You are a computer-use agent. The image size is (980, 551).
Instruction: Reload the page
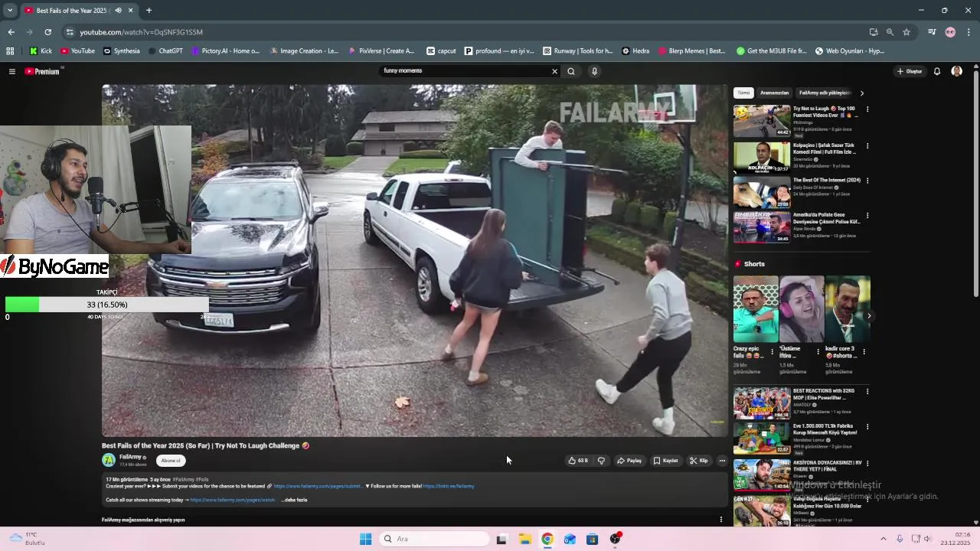tap(47, 32)
